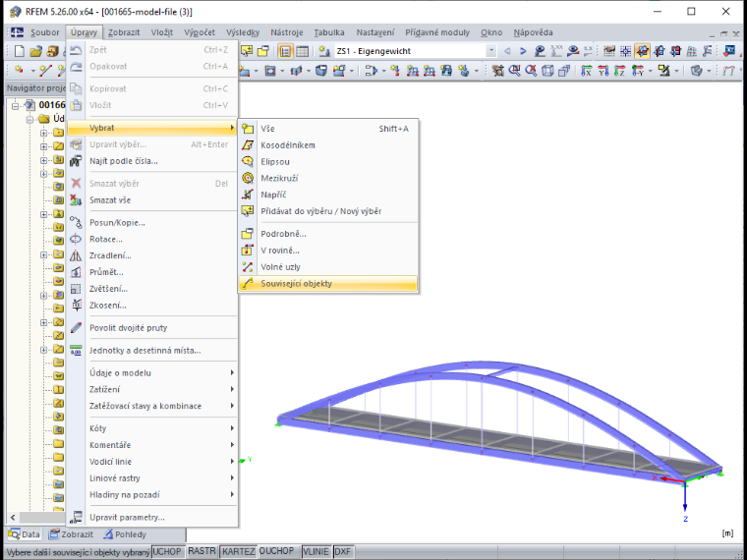Go to previous load case arrow

507,51
